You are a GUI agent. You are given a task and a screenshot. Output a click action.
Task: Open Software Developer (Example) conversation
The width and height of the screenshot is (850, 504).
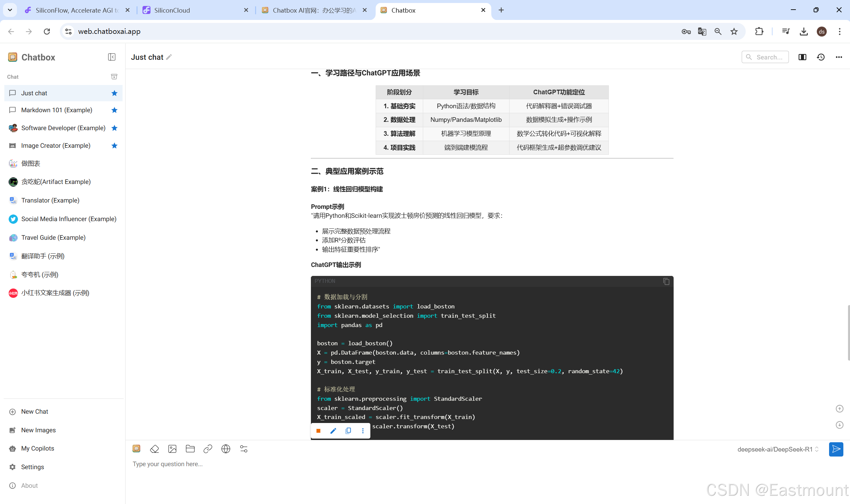pos(63,128)
